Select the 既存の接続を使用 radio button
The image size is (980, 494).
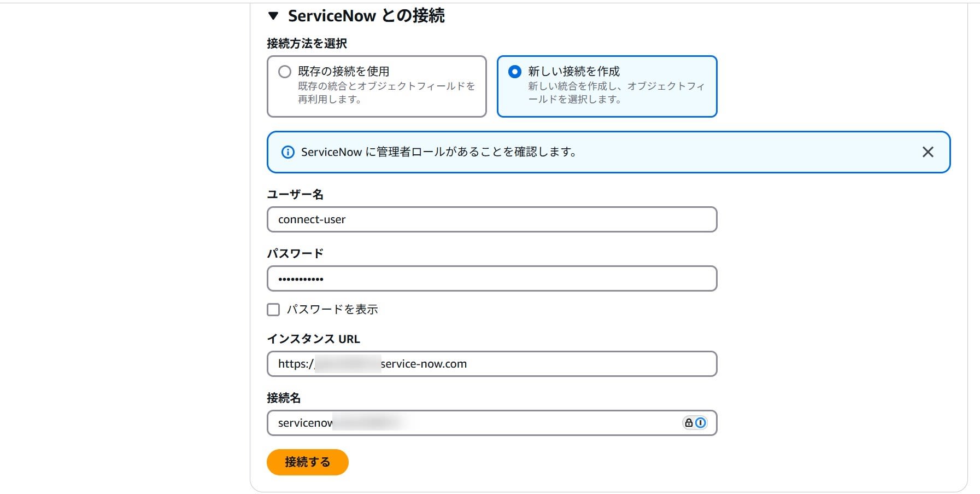285,72
